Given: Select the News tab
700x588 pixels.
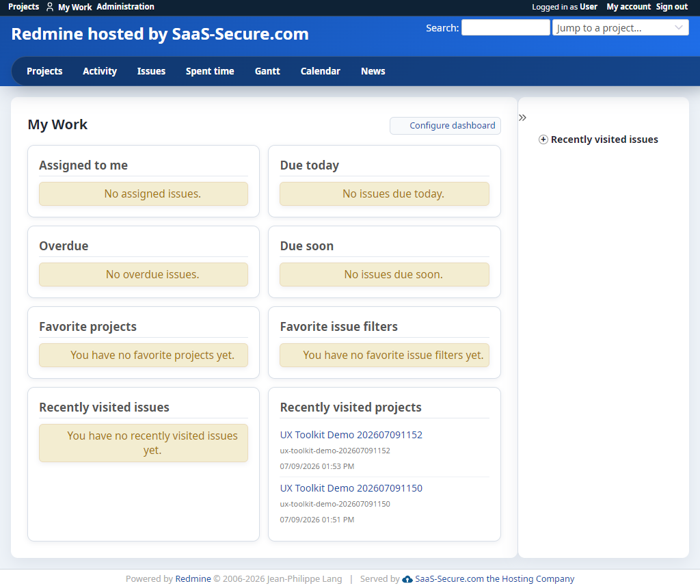Looking at the screenshot, I should pos(373,71).
